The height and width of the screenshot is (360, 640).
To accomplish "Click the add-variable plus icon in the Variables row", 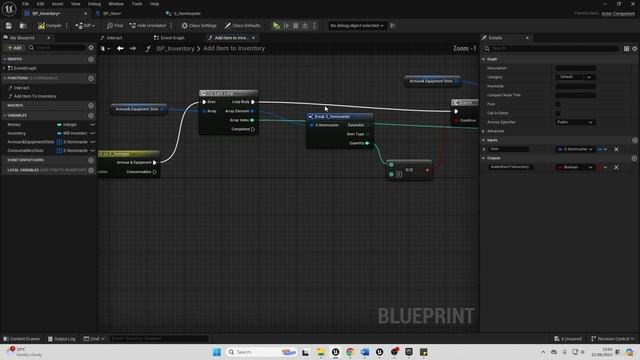I will pos(91,116).
